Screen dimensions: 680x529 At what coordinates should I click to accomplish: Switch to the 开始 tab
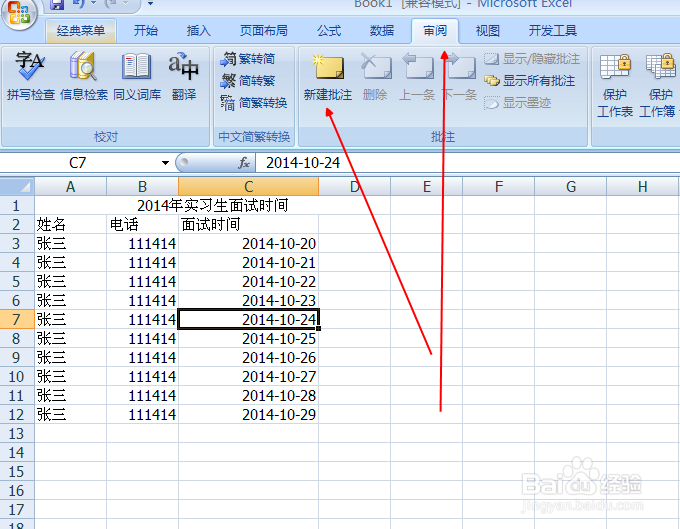point(146,31)
